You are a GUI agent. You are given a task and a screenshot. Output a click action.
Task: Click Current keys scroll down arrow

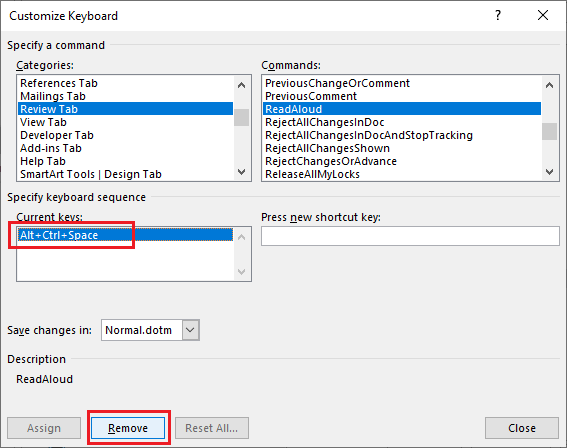[x=242, y=272]
